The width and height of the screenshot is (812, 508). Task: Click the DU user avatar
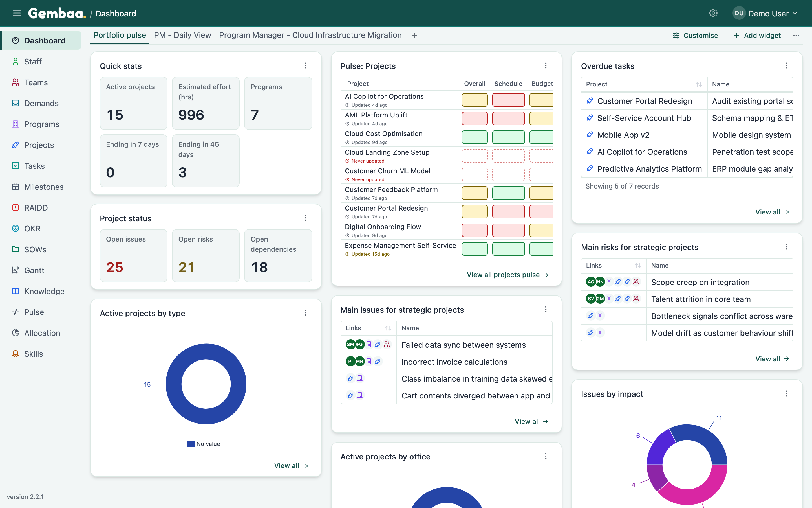[738, 14]
